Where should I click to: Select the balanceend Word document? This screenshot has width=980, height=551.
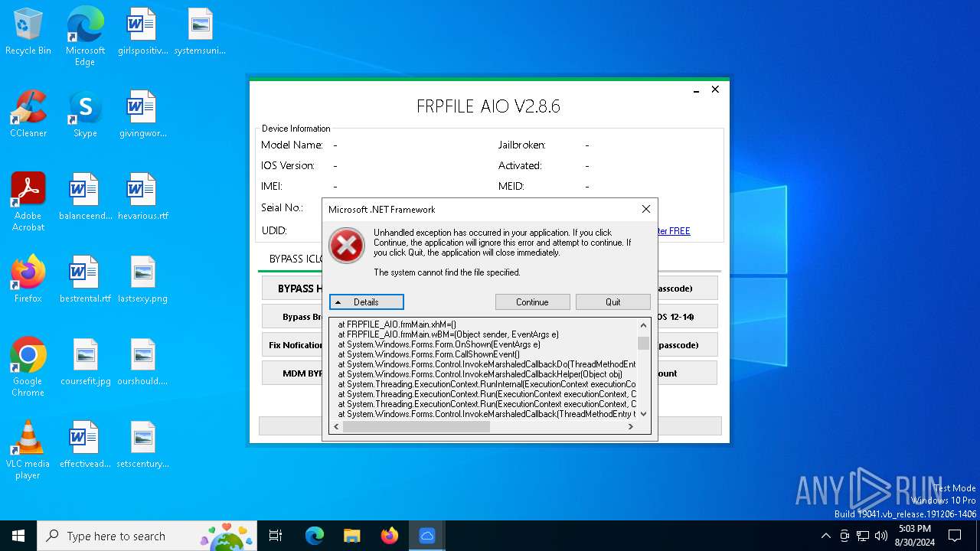[x=85, y=197]
